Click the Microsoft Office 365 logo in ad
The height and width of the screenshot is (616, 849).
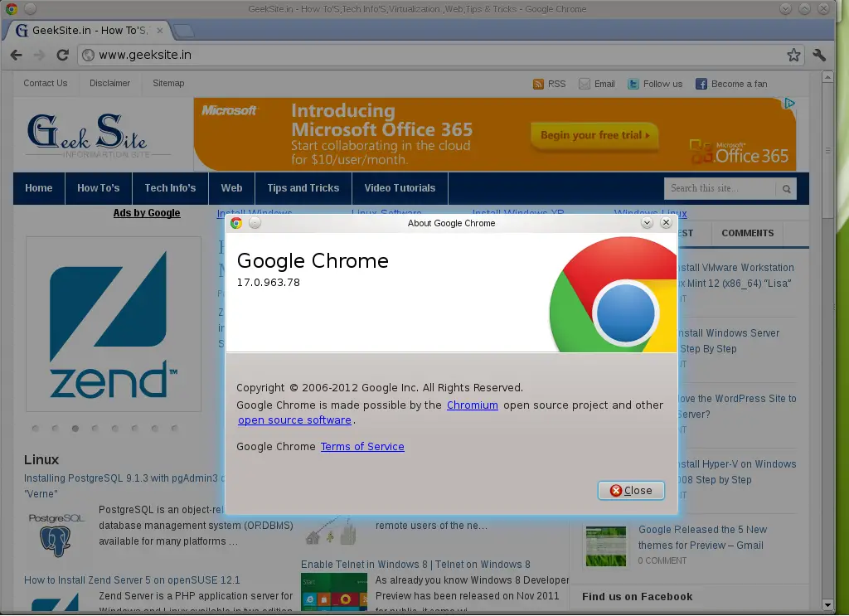pyautogui.click(x=738, y=152)
